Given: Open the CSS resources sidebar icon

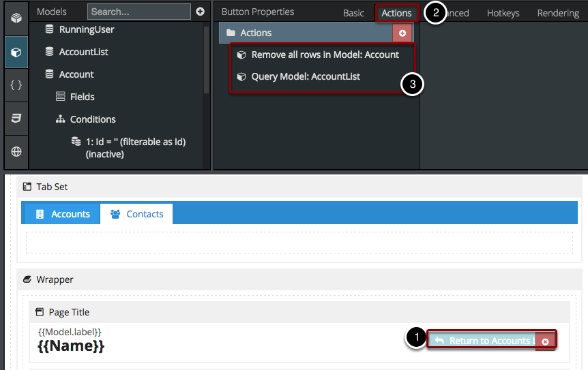Looking at the screenshot, I should tap(16, 119).
